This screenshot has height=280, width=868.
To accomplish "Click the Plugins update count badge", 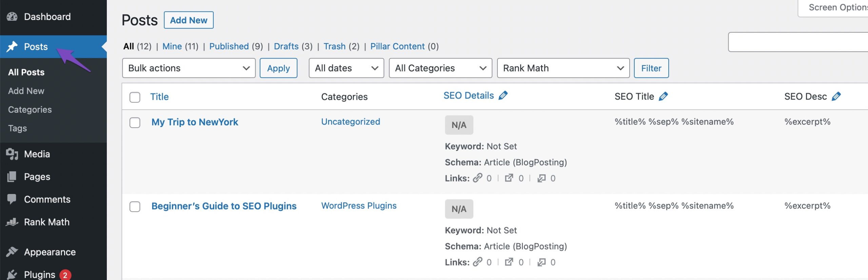I will click(x=65, y=275).
